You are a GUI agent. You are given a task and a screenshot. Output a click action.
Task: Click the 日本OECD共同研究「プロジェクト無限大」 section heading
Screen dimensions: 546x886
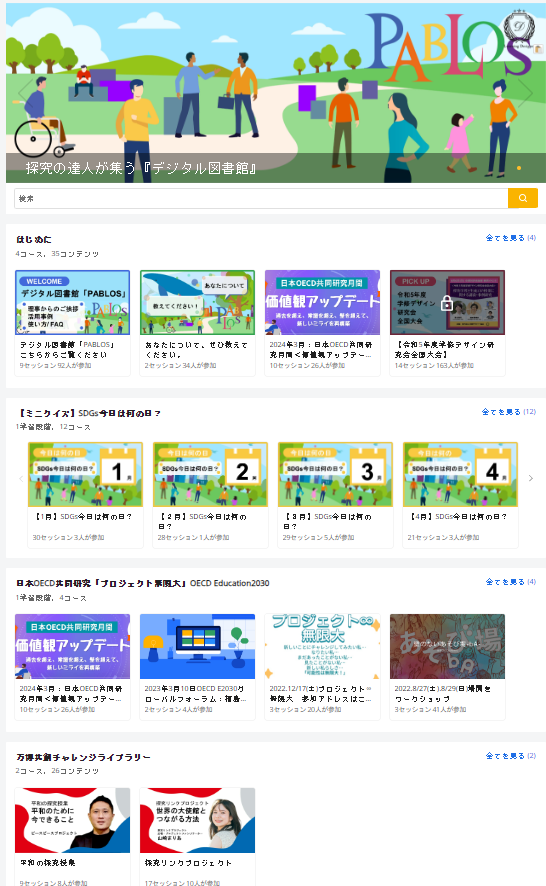click(x=142, y=583)
